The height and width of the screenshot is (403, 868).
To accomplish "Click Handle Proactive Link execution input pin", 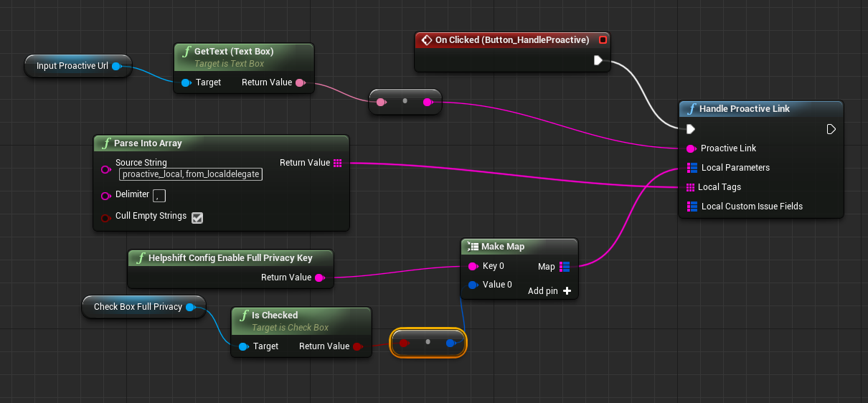I will [x=690, y=129].
